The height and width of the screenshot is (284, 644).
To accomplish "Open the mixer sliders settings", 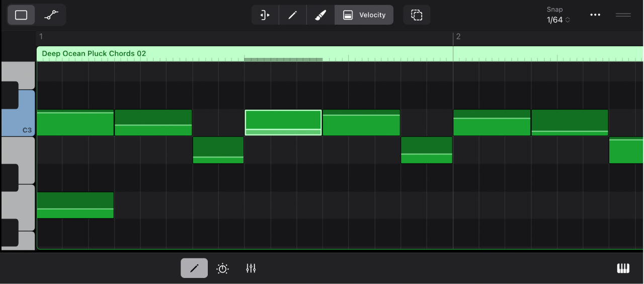I will [x=251, y=268].
